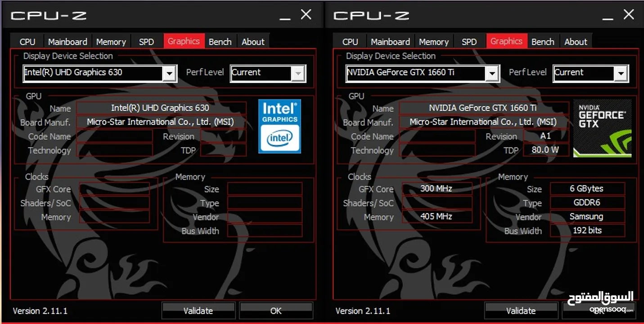Image resolution: width=644 pixels, height=324 pixels.
Task: Click the empty memory Size field in left window
Action: [x=265, y=189]
